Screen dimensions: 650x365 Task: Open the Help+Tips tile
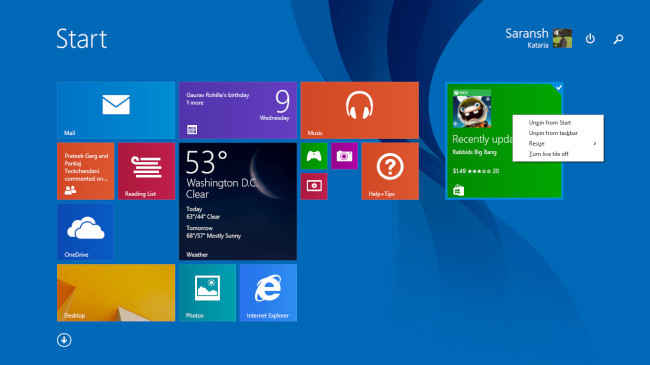(390, 171)
